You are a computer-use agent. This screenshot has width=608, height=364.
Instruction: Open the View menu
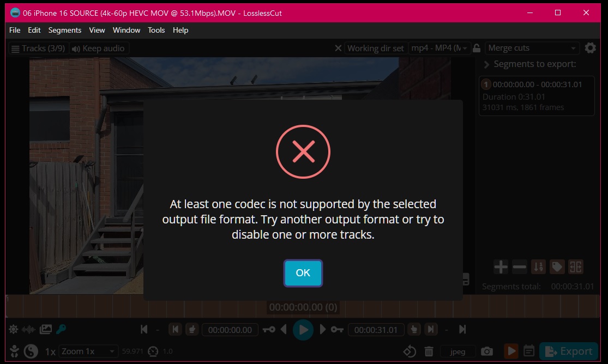tap(97, 30)
